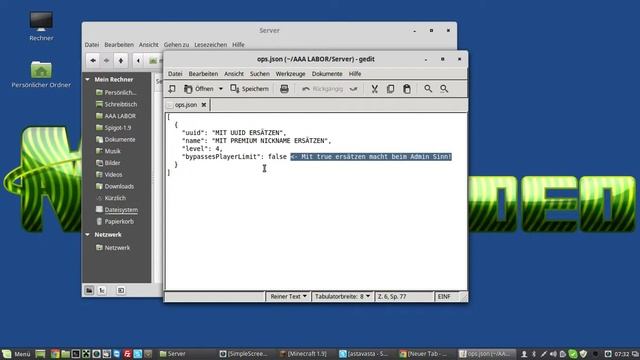Screen dimensions: 640x360
Task: Open Datei menu in Server window
Action: (x=92, y=45)
